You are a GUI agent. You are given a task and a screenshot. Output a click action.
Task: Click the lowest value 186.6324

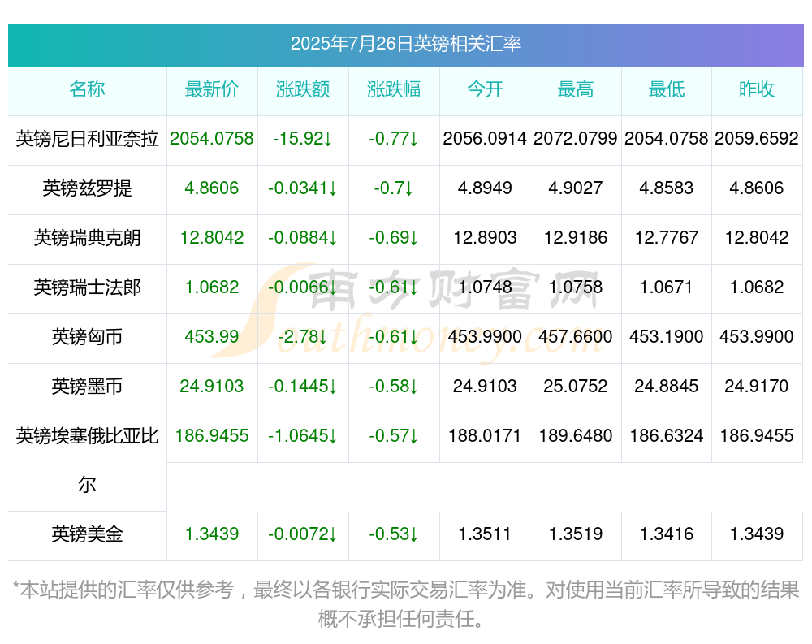[667, 436]
